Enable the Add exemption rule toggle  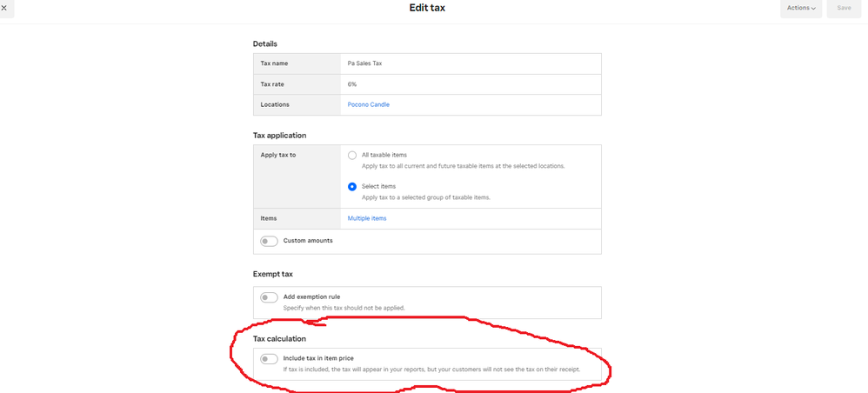[x=269, y=297]
